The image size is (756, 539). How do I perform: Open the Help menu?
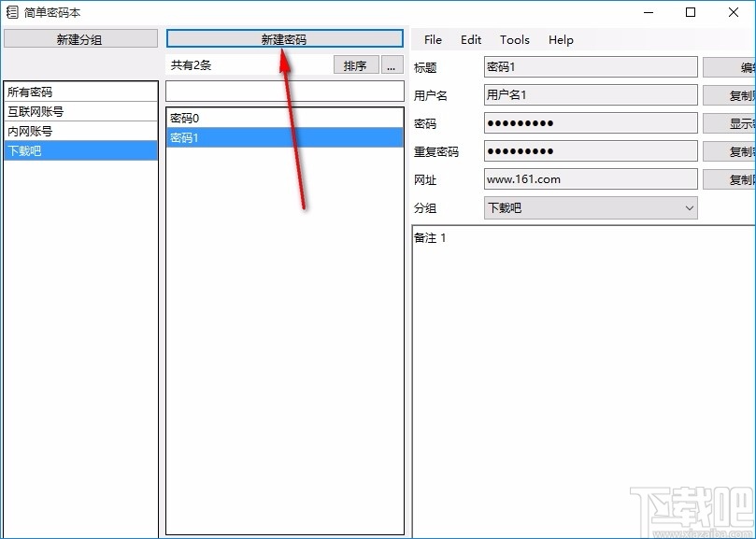(x=561, y=40)
